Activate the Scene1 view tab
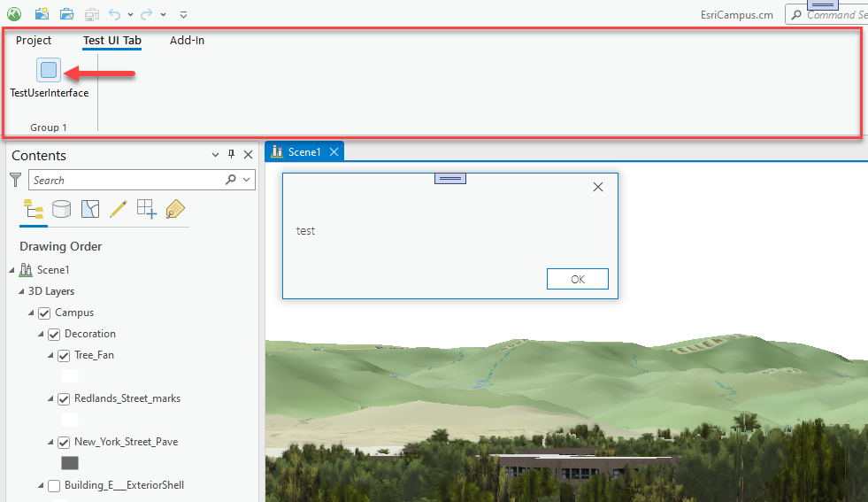 [303, 151]
